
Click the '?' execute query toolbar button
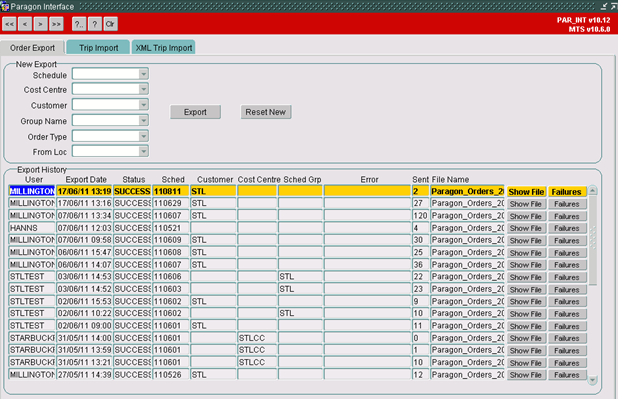[95, 24]
